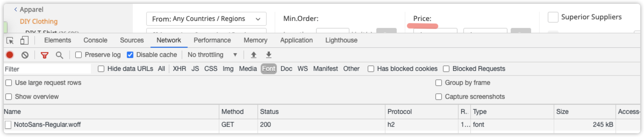Image resolution: width=644 pixels, height=137 pixels.
Task: Stop recording with the red record button
Action: [x=10, y=55]
